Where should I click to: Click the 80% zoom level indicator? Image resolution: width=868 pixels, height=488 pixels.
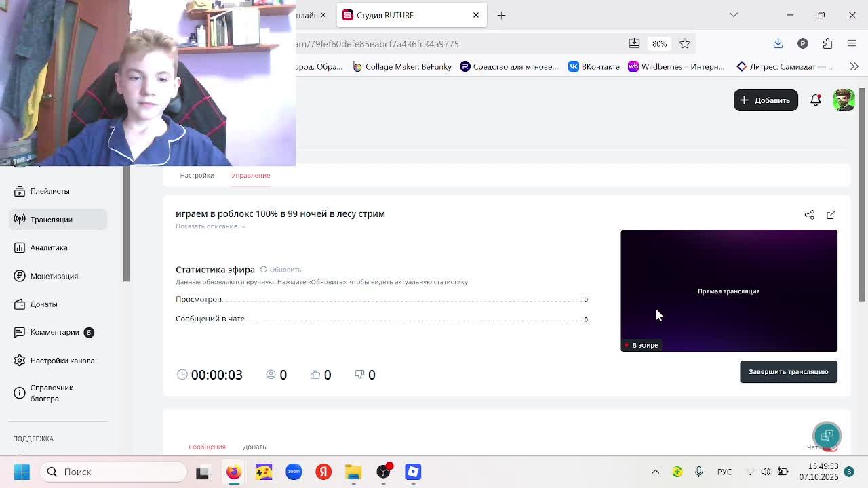click(659, 44)
